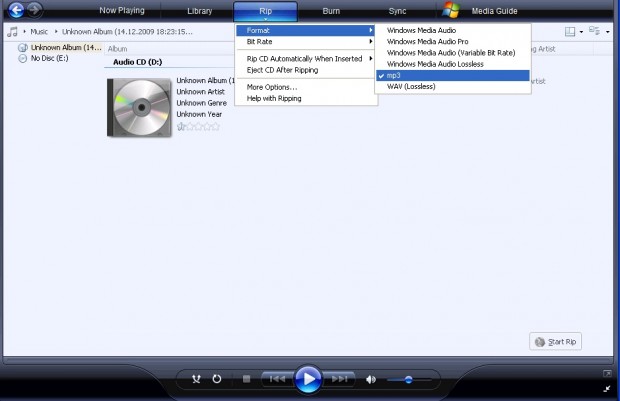Image resolution: width=620 pixels, height=401 pixels.
Task: Select No Disc (E:) tree item
Action: [49, 59]
